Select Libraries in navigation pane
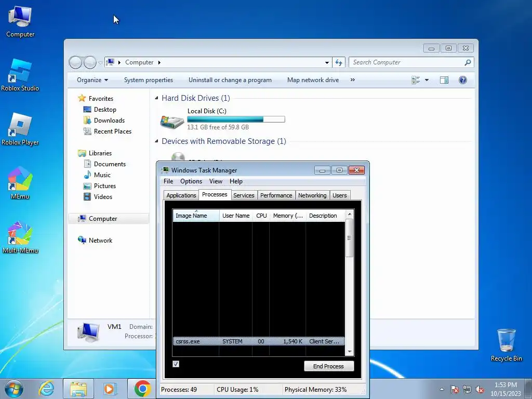The image size is (532, 399). click(x=100, y=153)
